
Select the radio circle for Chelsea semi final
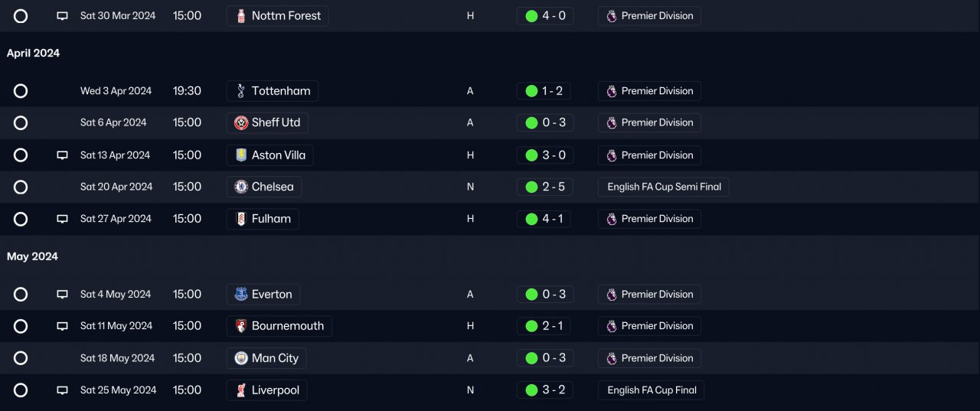point(21,187)
